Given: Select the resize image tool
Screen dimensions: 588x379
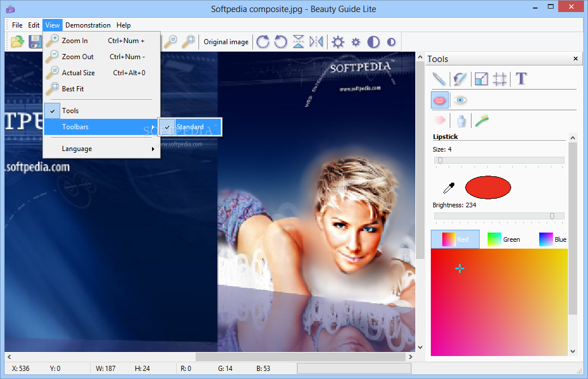Looking at the screenshot, I should [481, 79].
